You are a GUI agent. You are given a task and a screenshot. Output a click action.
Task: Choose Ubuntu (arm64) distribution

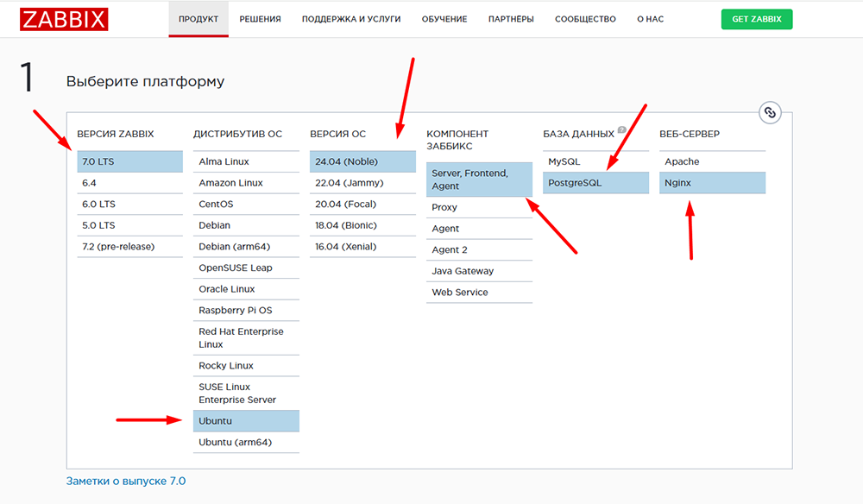[x=246, y=443]
